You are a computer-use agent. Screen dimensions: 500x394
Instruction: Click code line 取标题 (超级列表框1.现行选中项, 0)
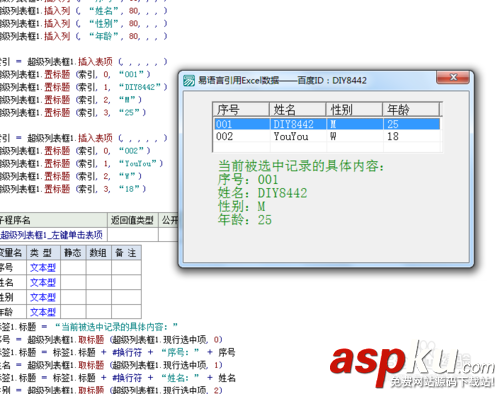pos(111,340)
